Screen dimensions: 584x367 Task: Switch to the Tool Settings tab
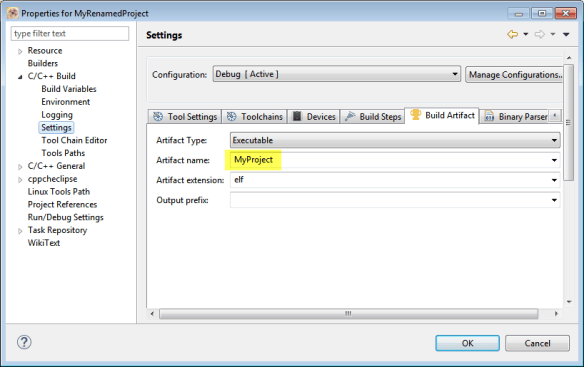[x=185, y=117]
